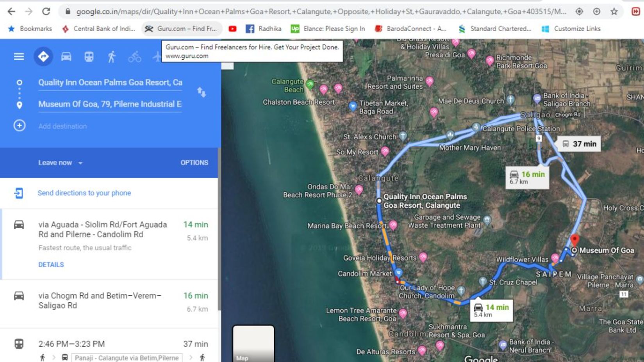
Task: Click the 37 min transit label on map
Action: (579, 144)
